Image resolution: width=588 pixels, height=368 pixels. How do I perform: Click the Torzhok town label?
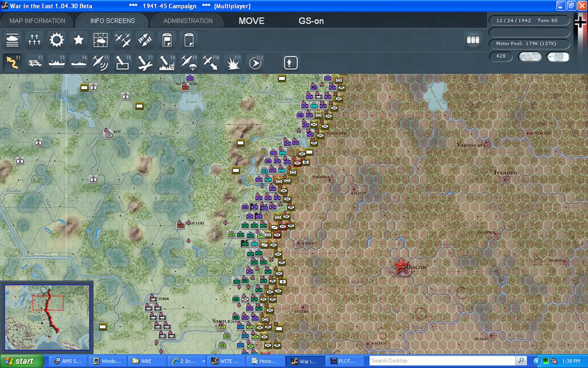[321, 177]
